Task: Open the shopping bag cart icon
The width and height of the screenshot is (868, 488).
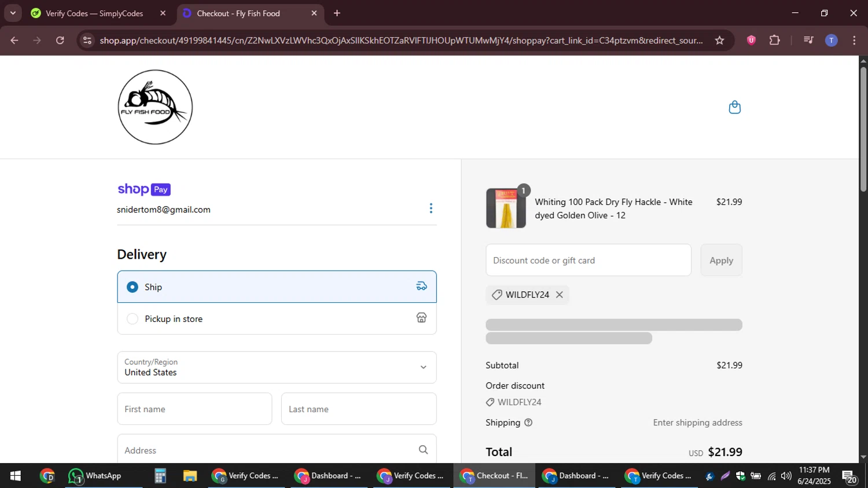Action: click(x=734, y=107)
